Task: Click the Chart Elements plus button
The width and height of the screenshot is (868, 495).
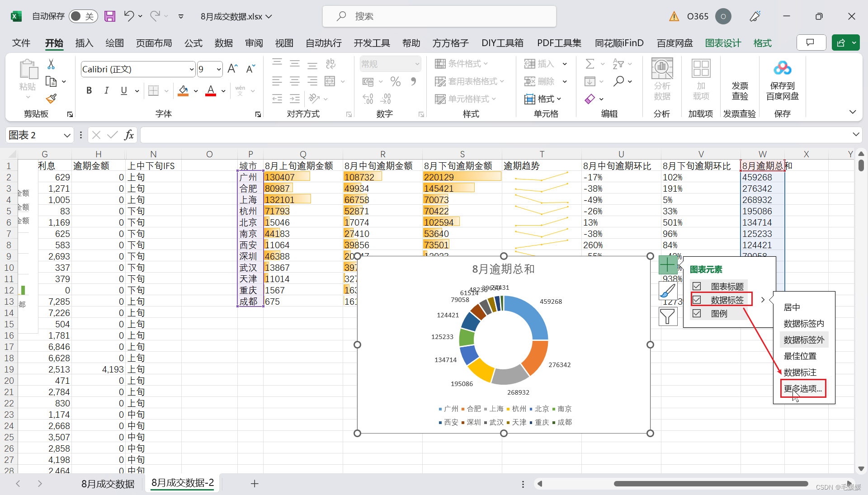Action: (668, 265)
